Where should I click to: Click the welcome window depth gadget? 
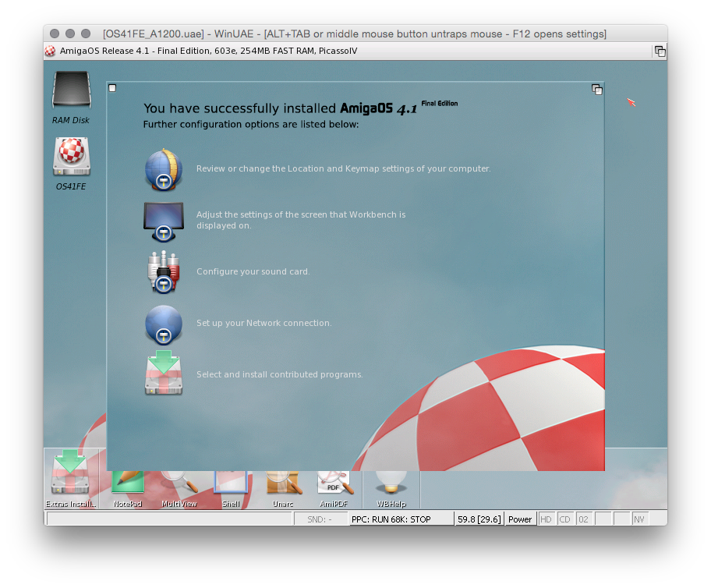(x=597, y=90)
